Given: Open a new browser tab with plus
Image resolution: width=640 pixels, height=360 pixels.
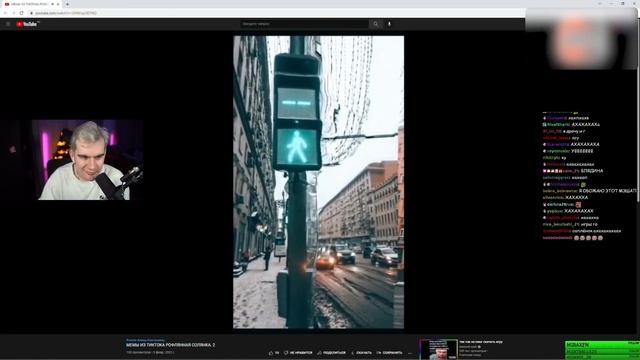Looking at the screenshot, I should pyautogui.click(x=67, y=4).
